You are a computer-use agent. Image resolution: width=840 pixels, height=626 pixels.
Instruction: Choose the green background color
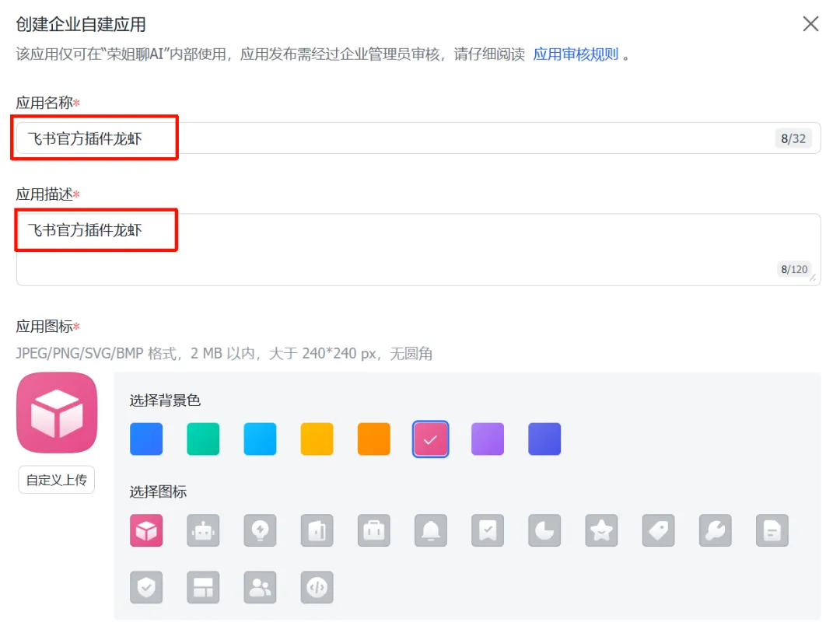click(203, 439)
